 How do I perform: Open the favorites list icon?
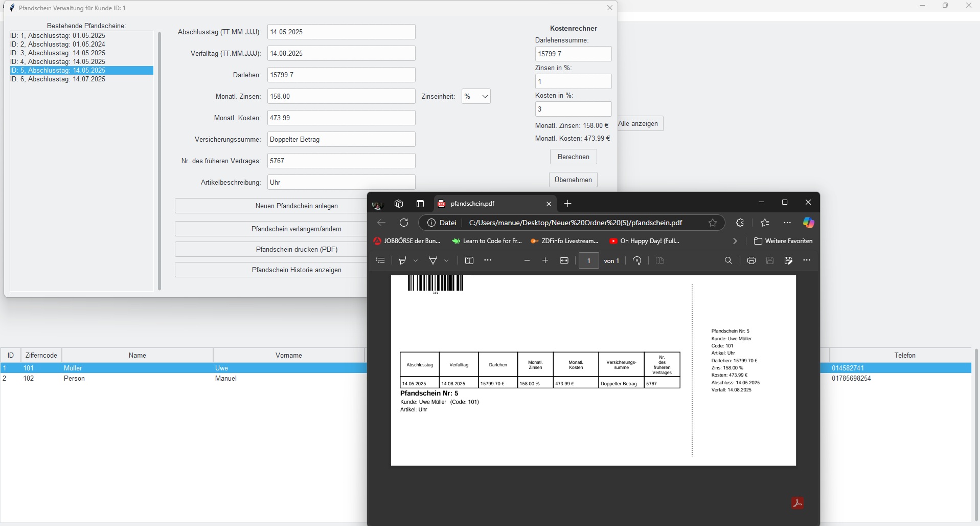765,223
